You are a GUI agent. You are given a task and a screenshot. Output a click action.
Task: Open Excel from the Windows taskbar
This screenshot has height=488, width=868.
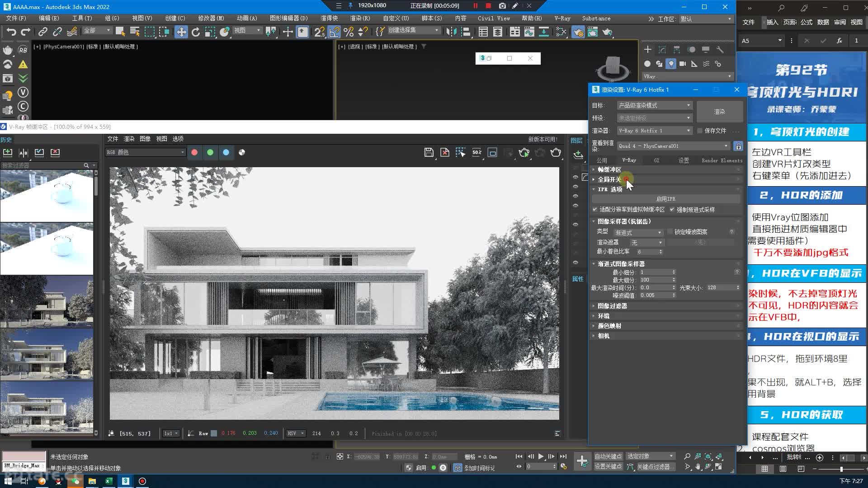(x=108, y=481)
